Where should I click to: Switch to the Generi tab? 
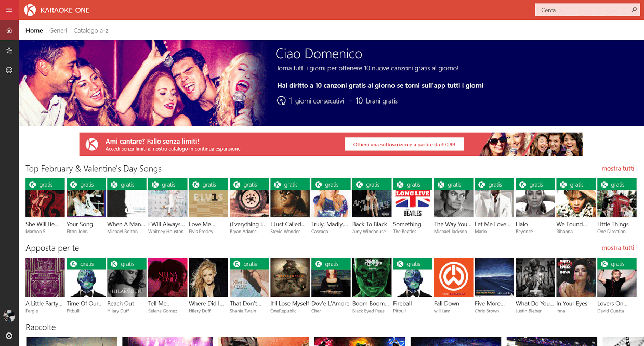coord(58,30)
